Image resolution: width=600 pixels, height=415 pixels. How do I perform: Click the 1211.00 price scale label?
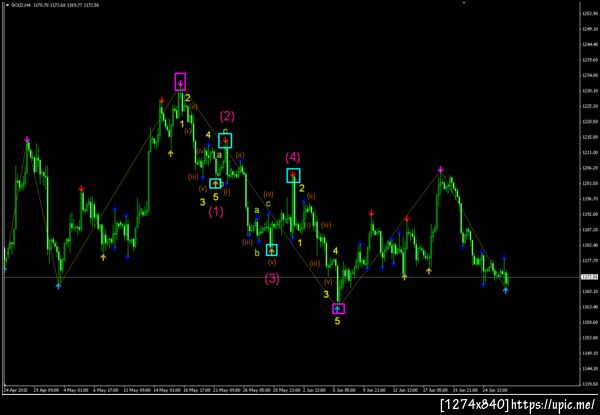click(x=588, y=152)
